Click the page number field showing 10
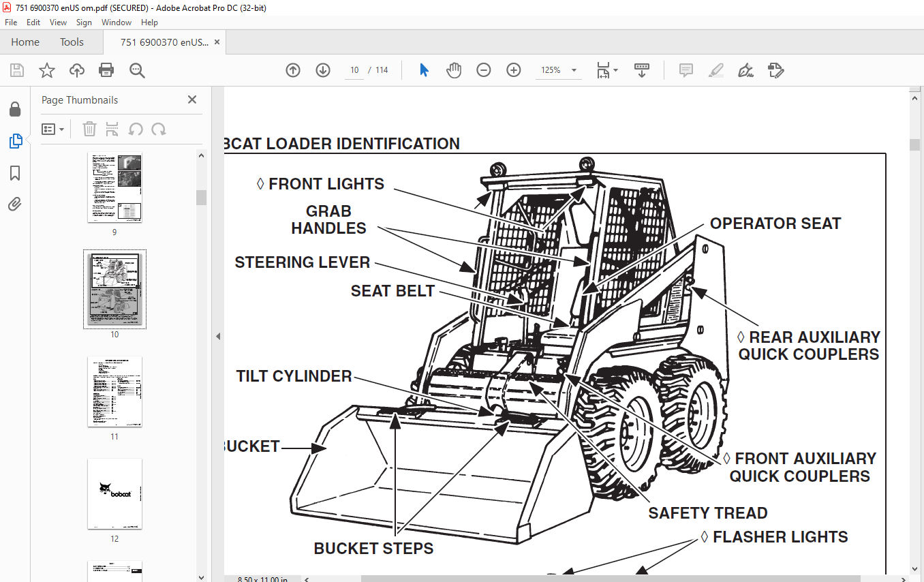The height and width of the screenshot is (582, 924). tap(354, 70)
